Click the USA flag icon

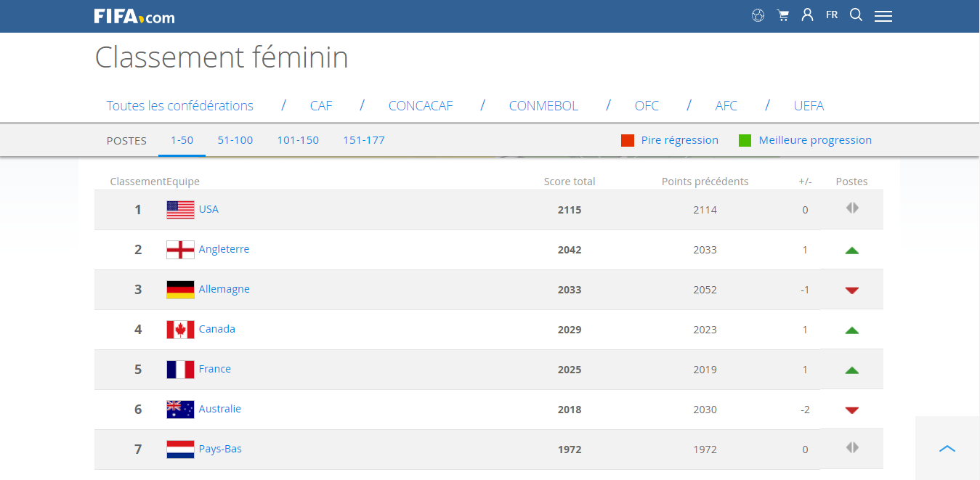coord(180,210)
